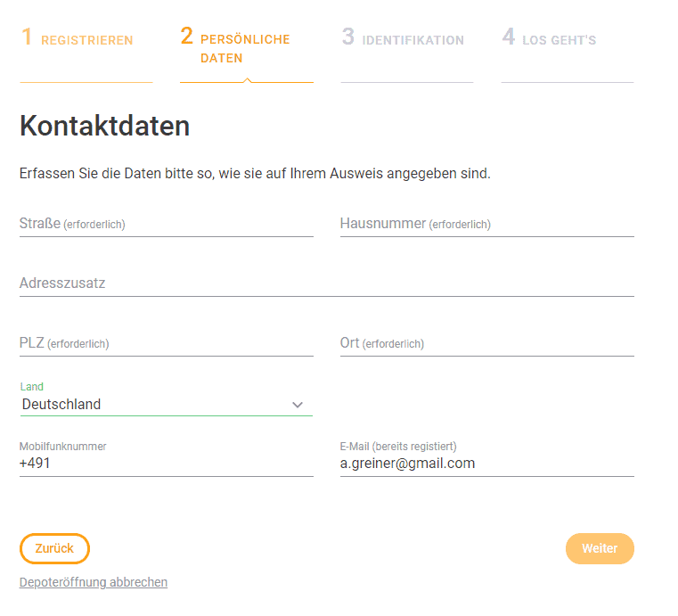The image size is (678, 616).
Task: Open the Land dropdown chevron arrow
Action: point(297,405)
